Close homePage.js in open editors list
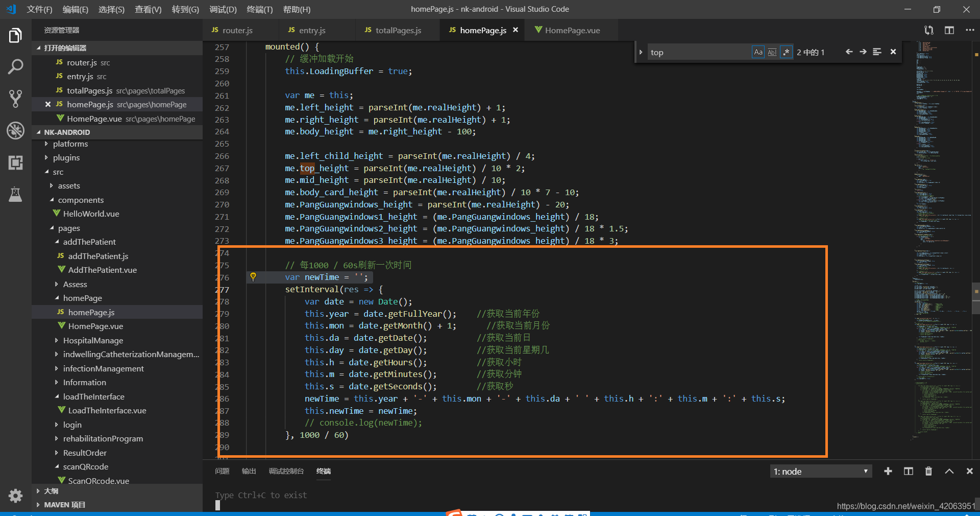 point(47,104)
